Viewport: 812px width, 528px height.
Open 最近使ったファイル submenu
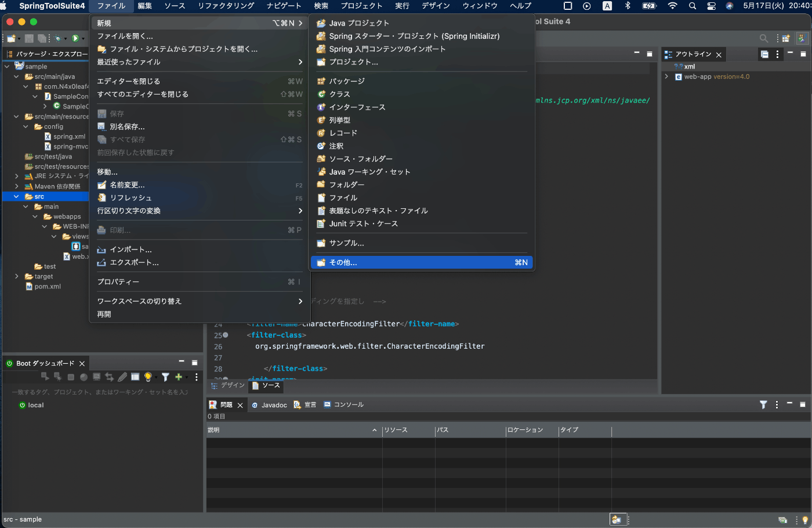[x=200, y=62]
